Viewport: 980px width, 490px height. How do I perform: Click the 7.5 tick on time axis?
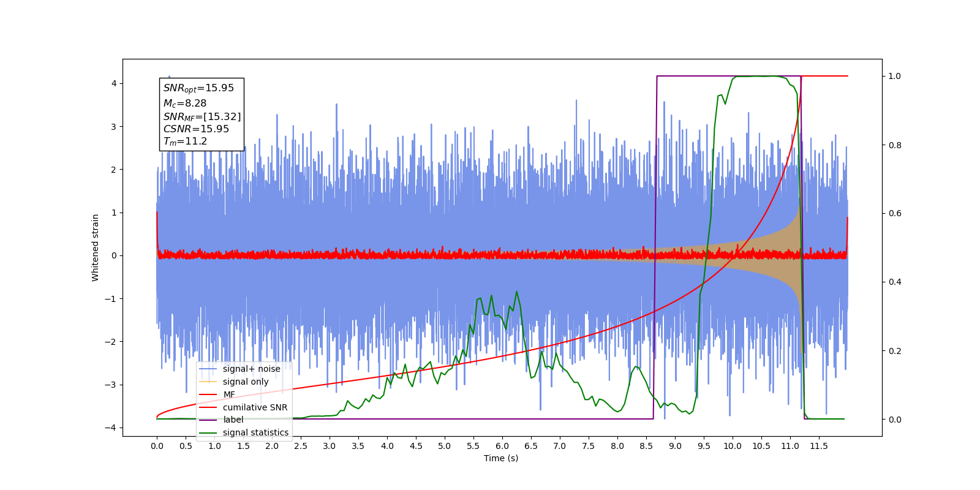(x=589, y=446)
